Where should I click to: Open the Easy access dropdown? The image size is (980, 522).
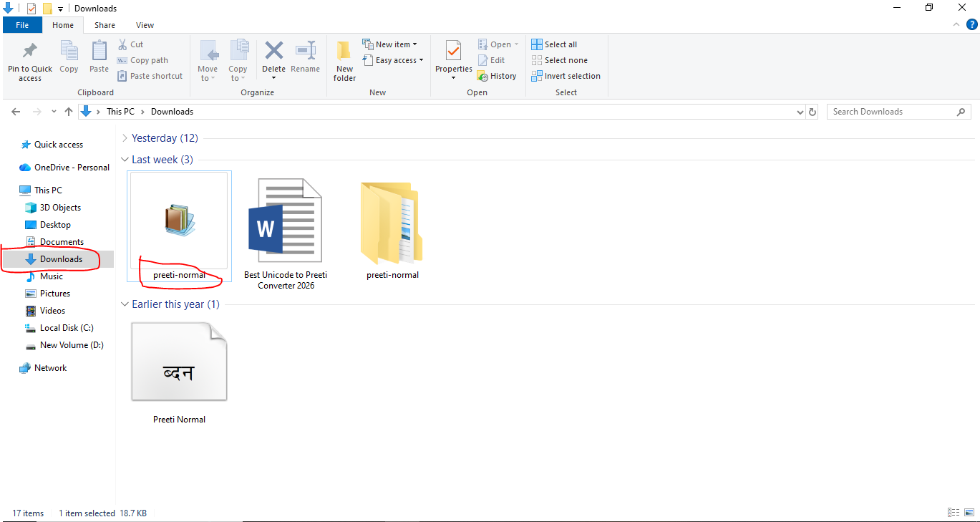[393, 60]
